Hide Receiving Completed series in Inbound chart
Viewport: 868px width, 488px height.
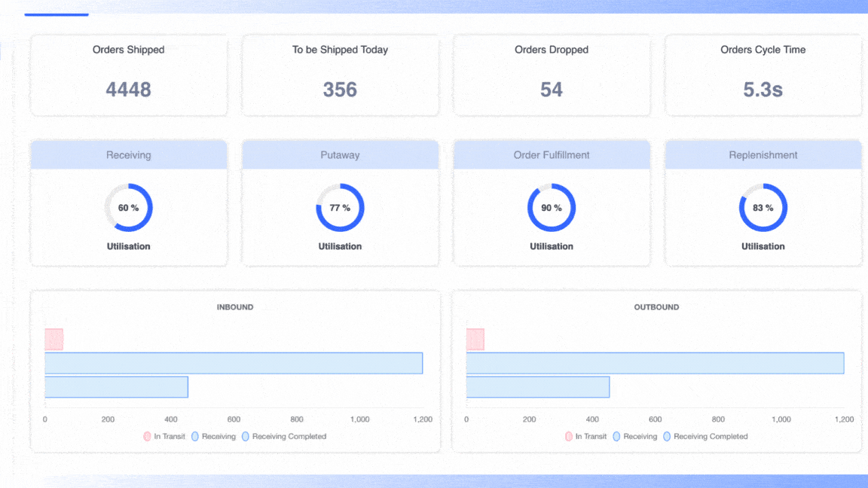(x=246, y=437)
